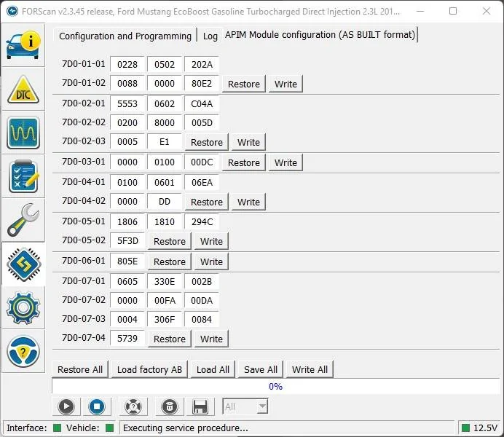Click the Restore All button

pos(80,369)
